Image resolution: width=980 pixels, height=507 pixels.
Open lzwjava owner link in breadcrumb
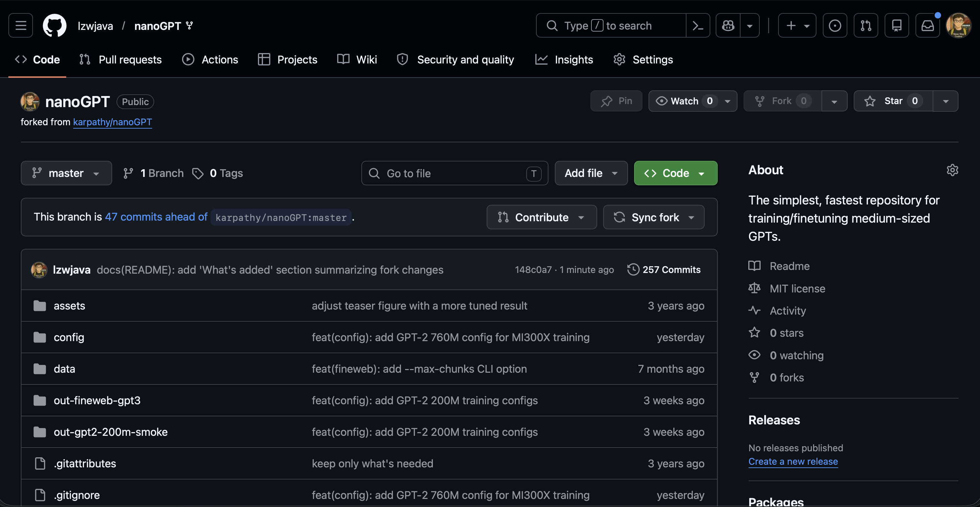coord(95,26)
